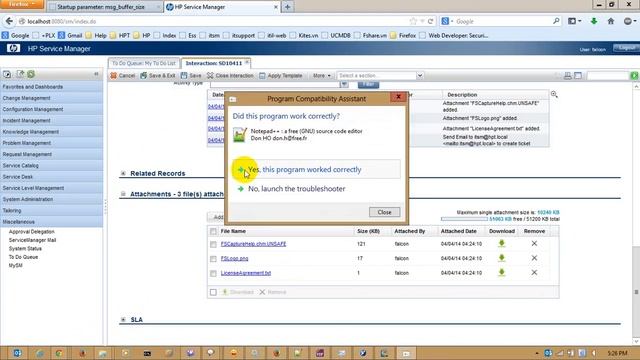Download FSCaptureHelp.chm.UNSAFE with green arrow
The width and height of the screenshot is (640, 360).
pos(502,243)
